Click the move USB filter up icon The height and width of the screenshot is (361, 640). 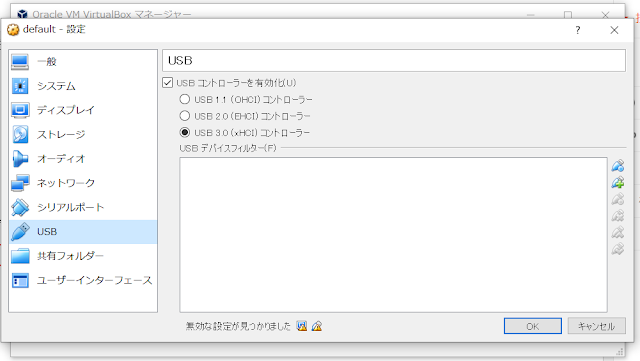coord(618,232)
